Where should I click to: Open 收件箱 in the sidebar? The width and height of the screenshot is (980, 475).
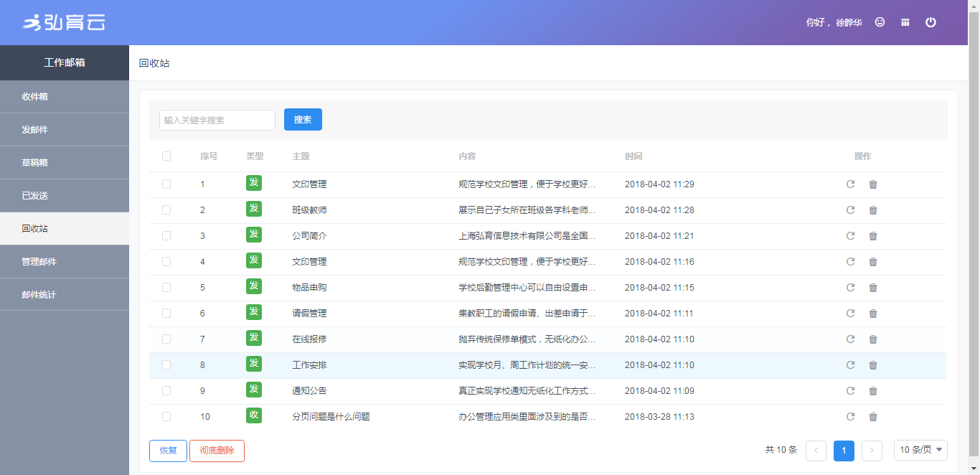(65, 97)
